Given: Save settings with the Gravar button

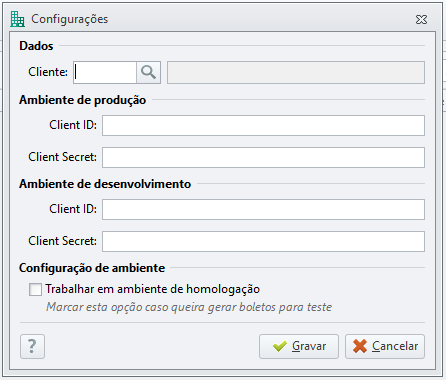Looking at the screenshot, I should 299,346.
